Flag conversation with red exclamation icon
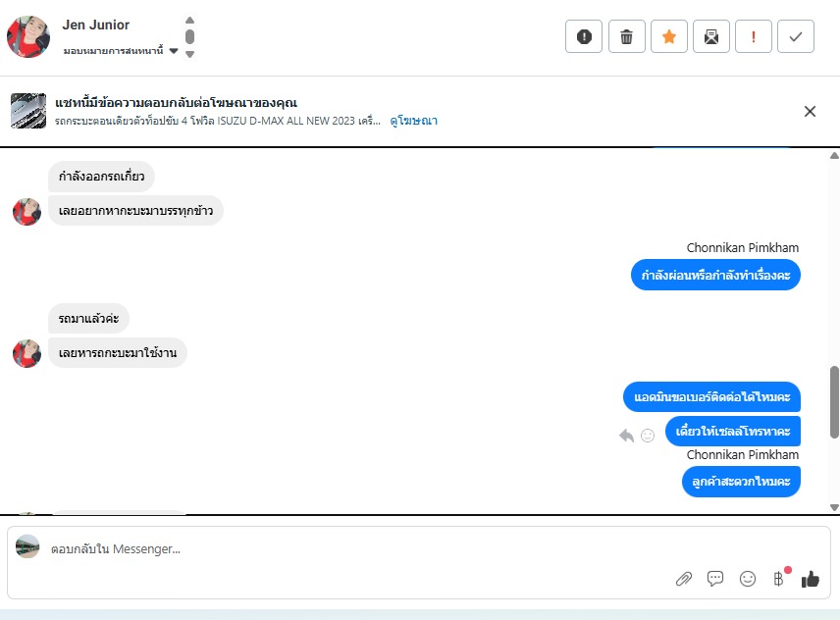The width and height of the screenshot is (840, 620). coord(754,36)
